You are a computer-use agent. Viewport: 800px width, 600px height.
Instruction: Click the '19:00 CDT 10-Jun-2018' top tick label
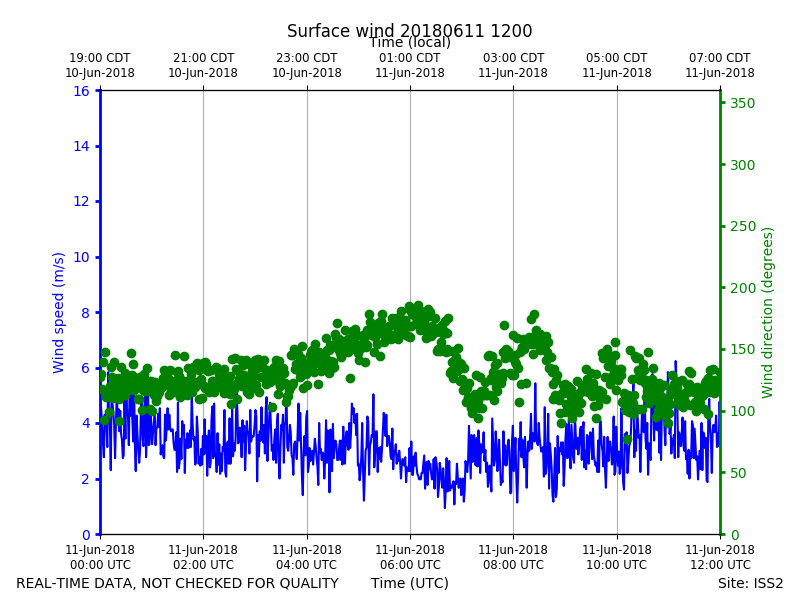pyautogui.click(x=100, y=65)
